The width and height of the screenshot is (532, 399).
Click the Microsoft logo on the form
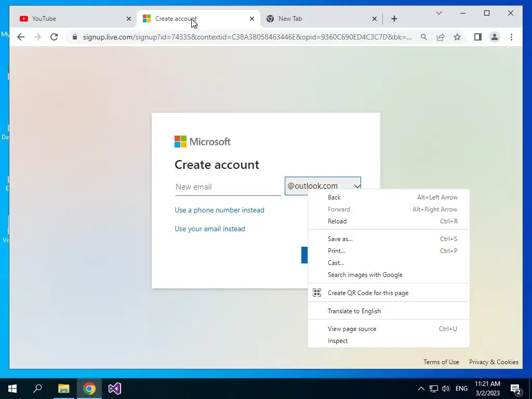tap(203, 141)
